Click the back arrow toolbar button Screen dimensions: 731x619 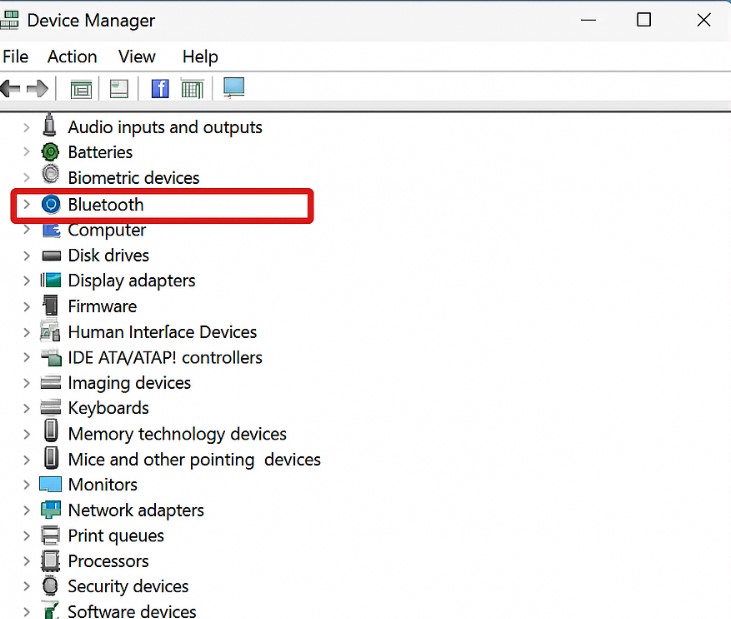coord(11,89)
